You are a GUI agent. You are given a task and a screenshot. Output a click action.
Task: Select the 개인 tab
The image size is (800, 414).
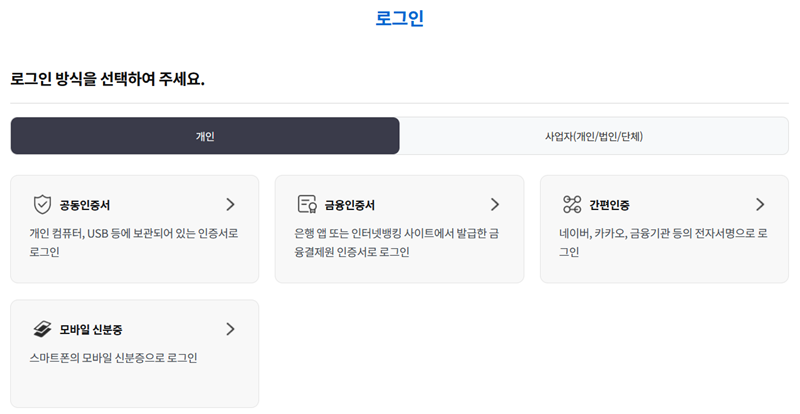[x=205, y=136]
